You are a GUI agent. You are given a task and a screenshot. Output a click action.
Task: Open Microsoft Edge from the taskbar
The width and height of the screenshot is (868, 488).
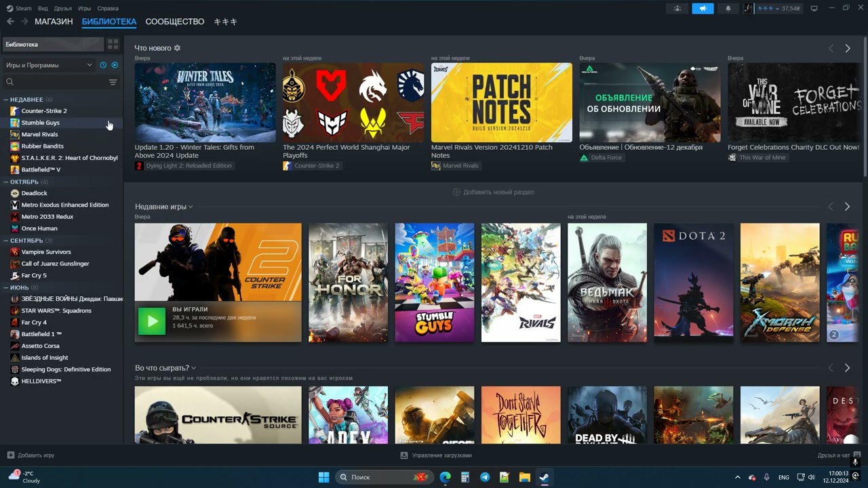click(445, 477)
